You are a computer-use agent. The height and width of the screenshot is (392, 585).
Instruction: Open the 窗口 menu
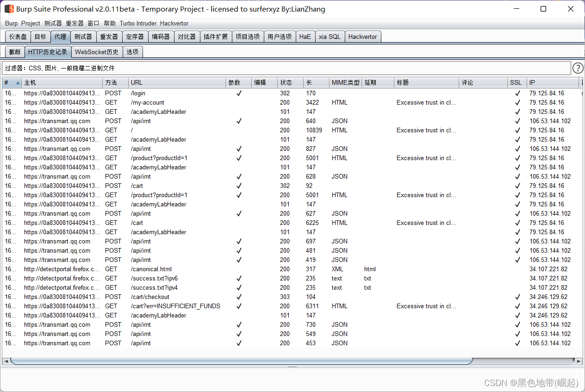[x=93, y=23]
